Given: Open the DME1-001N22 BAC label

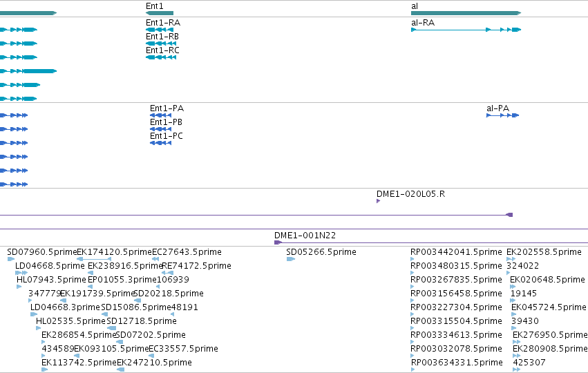Looking at the screenshot, I should click(x=305, y=236).
